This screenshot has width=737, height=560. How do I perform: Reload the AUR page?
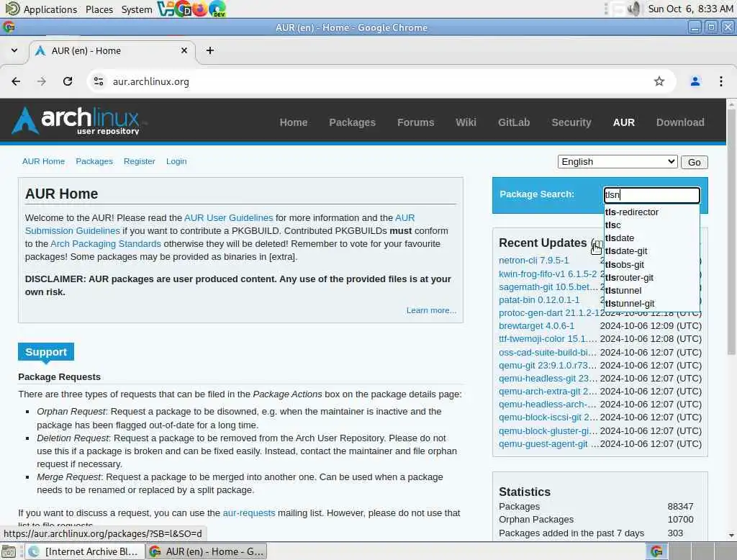click(68, 81)
